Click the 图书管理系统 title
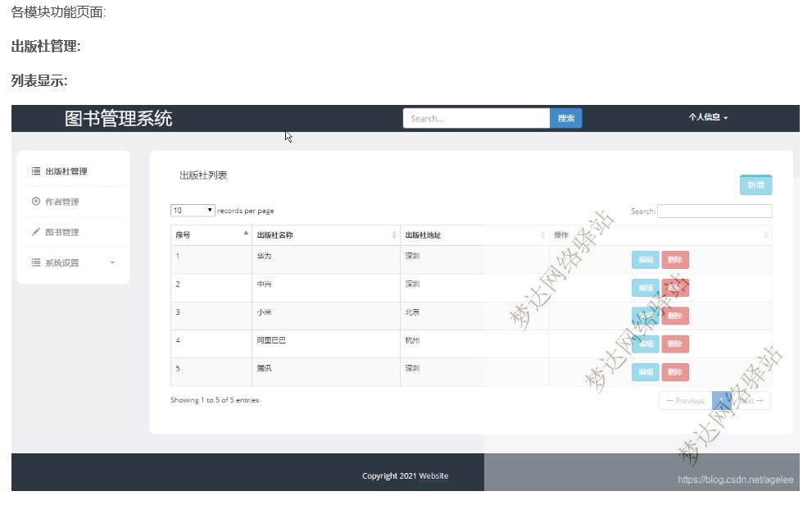The height and width of the screenshot is (505, 812). [x=118, y=118]
